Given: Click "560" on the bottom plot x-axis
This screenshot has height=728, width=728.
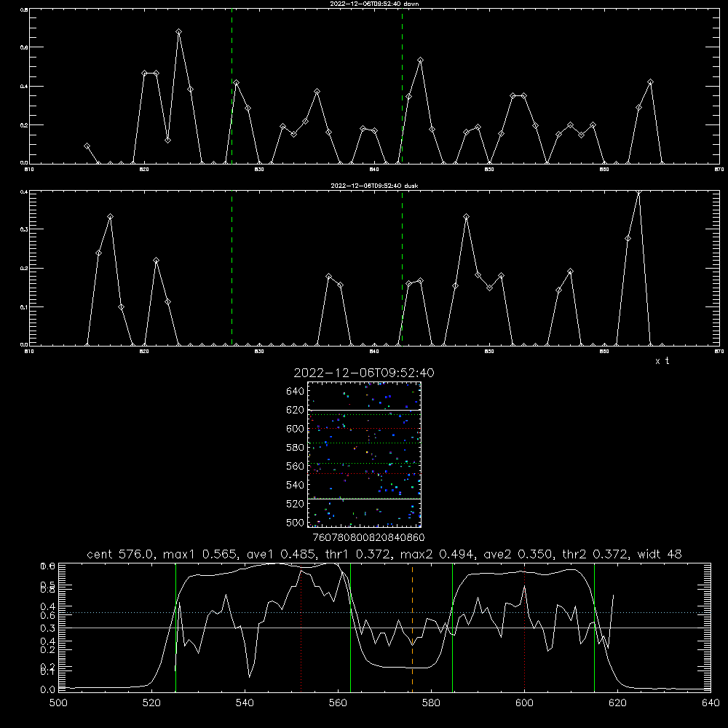Looking at the screenshot, I should [x=338, y=703].
